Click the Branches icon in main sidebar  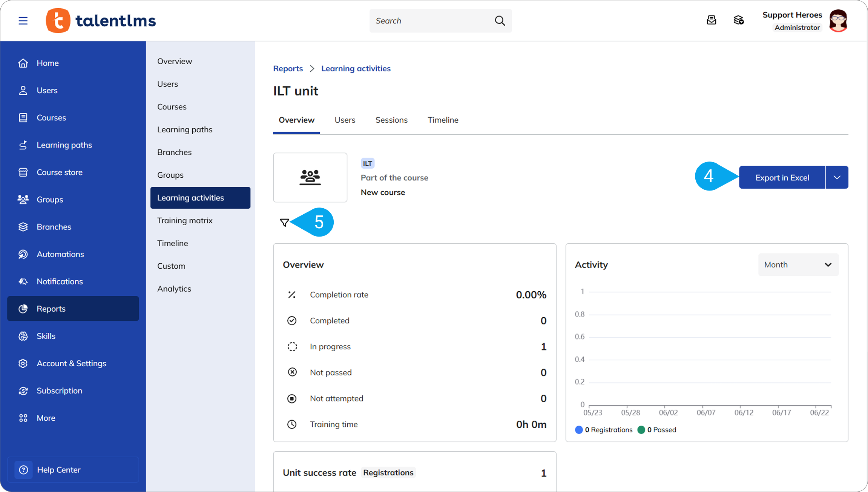pos(23,227)
